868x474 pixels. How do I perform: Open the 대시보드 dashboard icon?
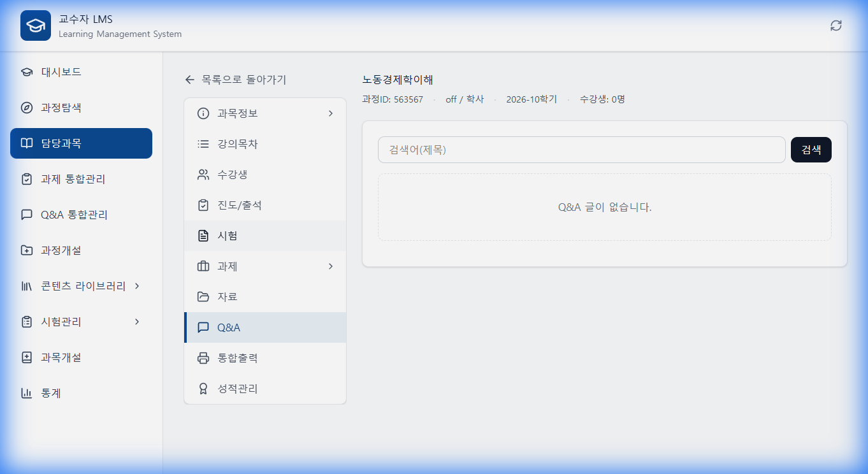click(26, 72)
